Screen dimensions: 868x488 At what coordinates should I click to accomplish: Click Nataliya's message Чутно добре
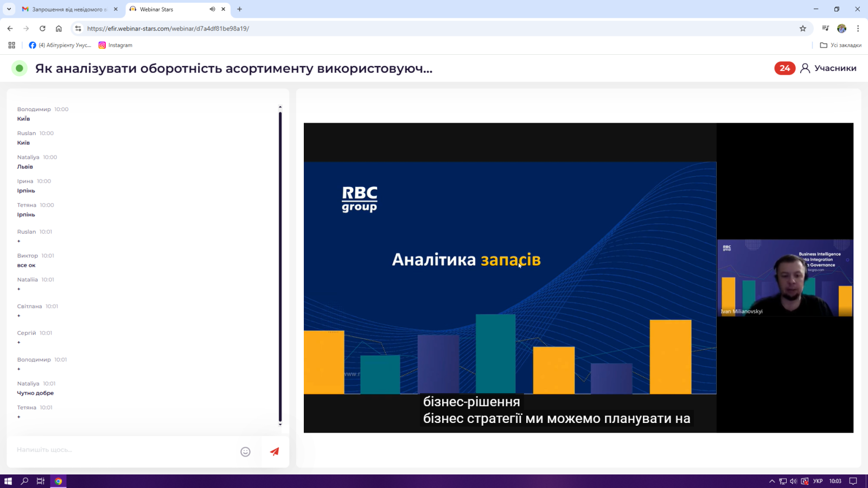(35, 393)
